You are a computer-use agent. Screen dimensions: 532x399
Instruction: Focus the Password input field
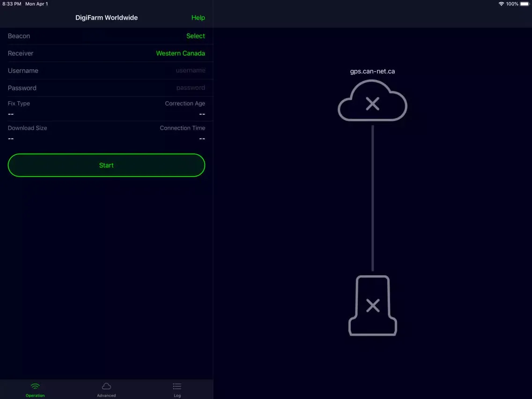[x=191, y=88]
